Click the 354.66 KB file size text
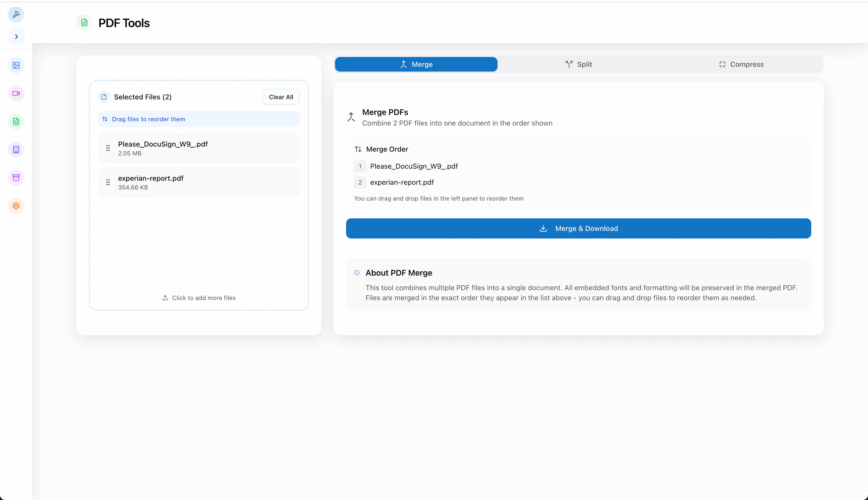Viewport: 868px width, 500px height. point(133,187)
